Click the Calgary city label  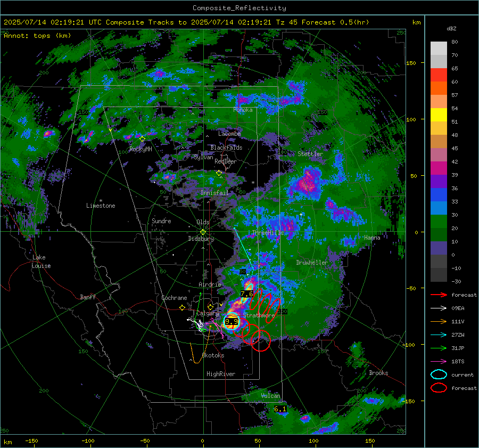tap(208, 313)
